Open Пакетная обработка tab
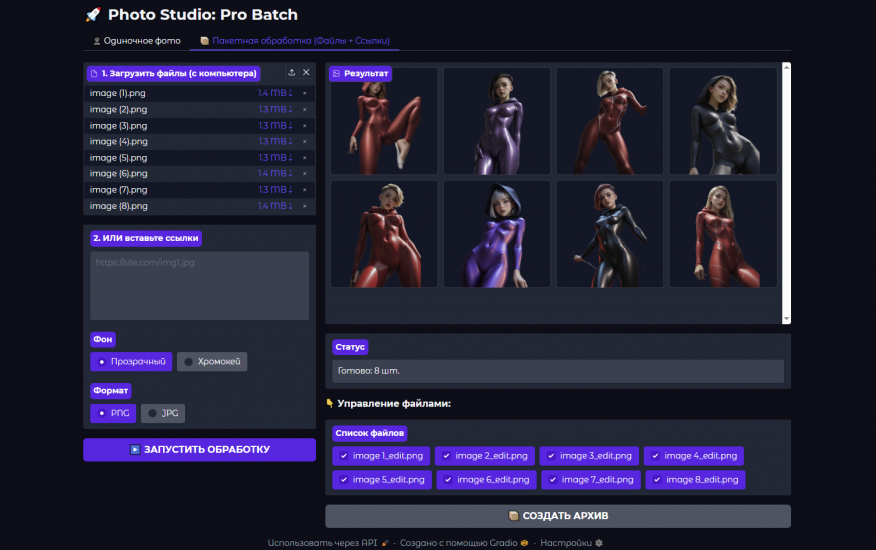 (294, 41)
